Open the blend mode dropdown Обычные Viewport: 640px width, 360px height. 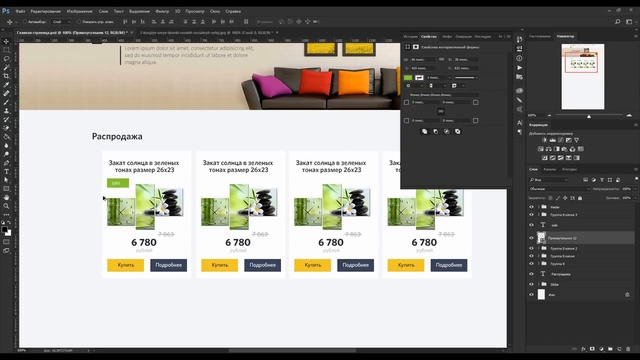click(559, 189)
